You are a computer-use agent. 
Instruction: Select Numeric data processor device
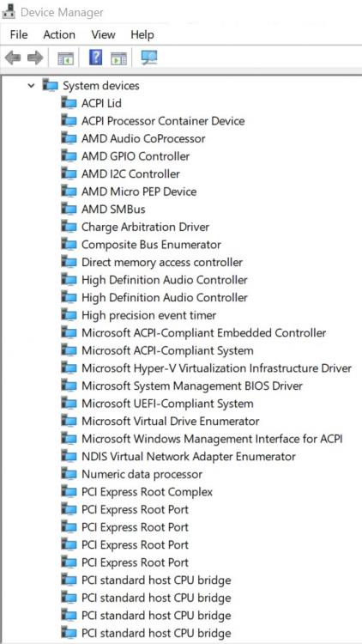[142, 474]
